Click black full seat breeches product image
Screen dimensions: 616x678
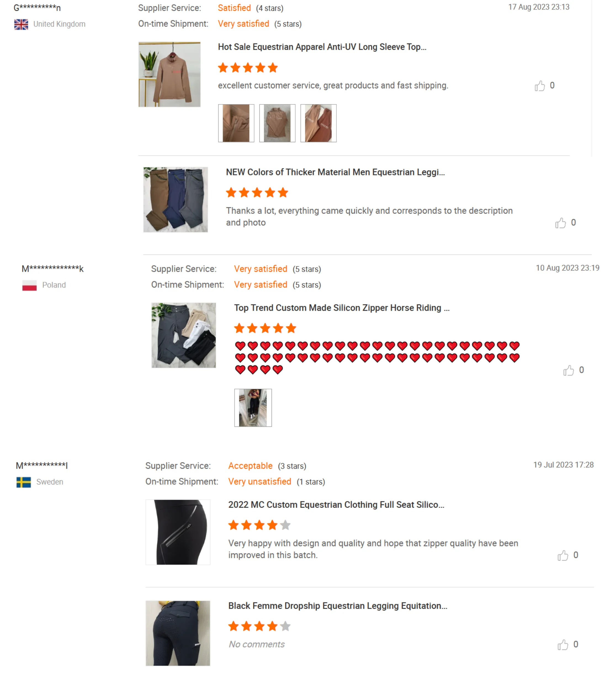178,532
